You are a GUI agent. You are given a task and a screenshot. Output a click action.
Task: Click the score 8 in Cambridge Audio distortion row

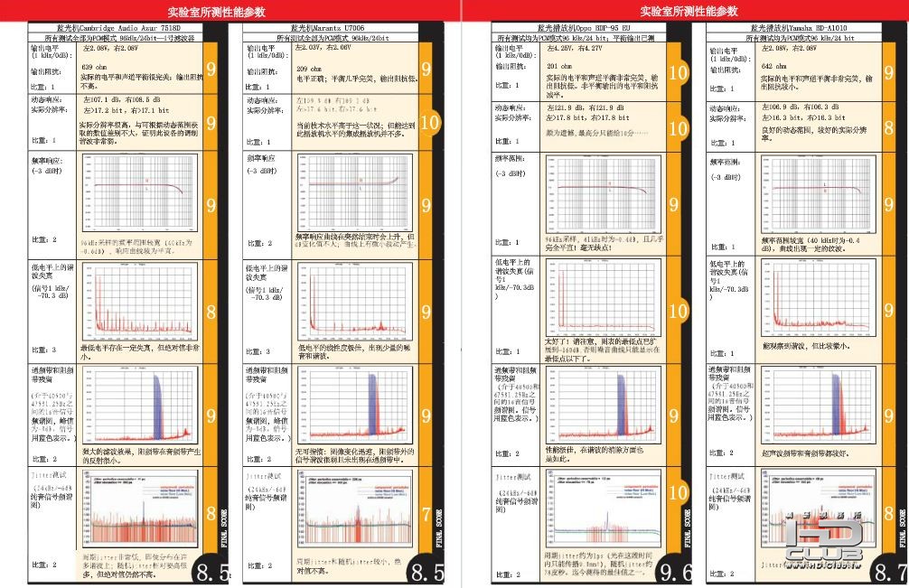click(211, 312)
